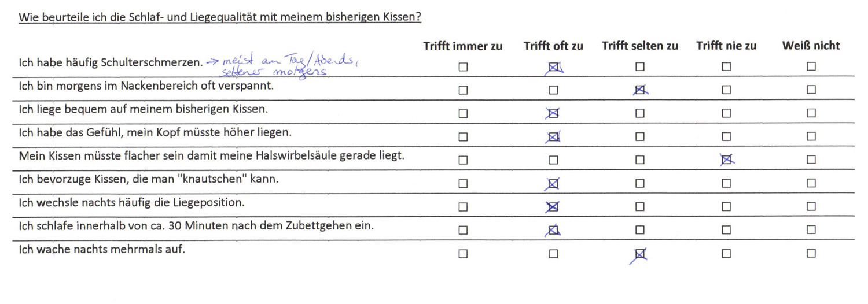Uncheck 'Trifft oft zu' for liege bequem

(x=553, y=113)
